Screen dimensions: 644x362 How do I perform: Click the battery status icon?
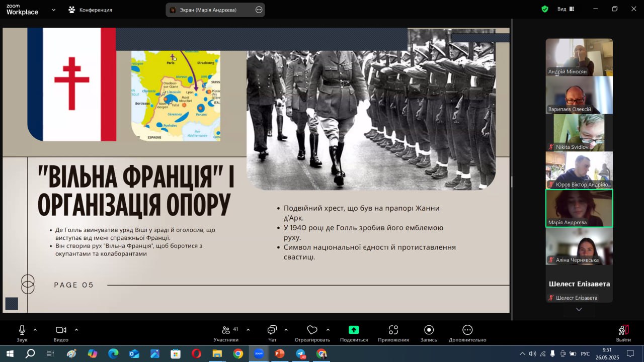[573, 353]
